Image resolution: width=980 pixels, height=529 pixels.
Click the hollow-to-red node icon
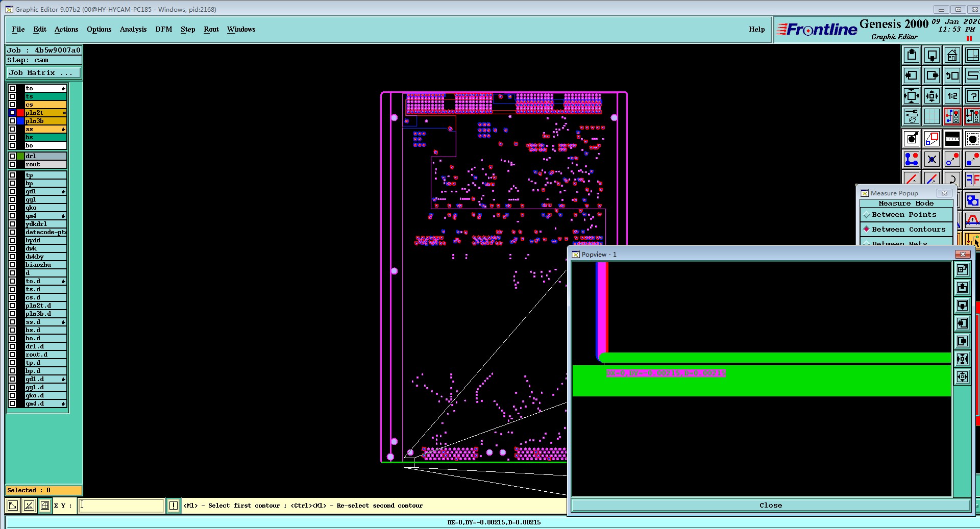952,159
